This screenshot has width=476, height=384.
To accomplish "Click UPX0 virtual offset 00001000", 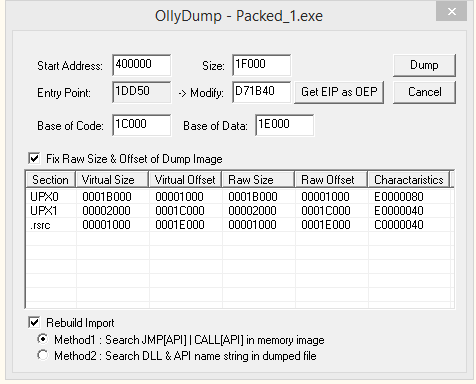I will (179, 197).
